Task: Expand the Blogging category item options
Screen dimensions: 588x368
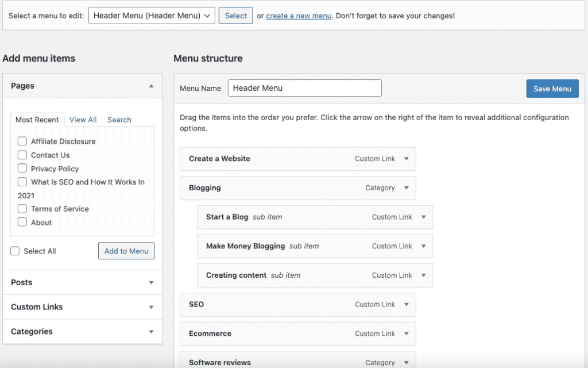Action: (407, 188)
